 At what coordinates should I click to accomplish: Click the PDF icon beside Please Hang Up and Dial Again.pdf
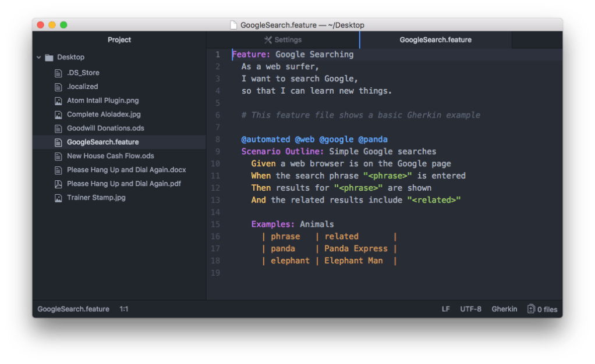59,184
